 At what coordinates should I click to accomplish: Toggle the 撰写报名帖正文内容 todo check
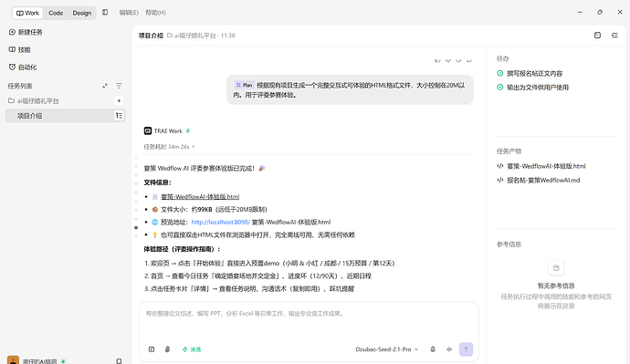click(x=500, y=74)
